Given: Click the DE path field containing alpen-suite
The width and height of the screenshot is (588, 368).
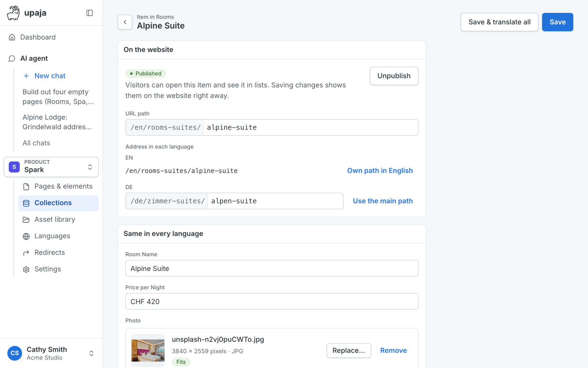Looking at the screenshot, I should click(x=275, y=201).
